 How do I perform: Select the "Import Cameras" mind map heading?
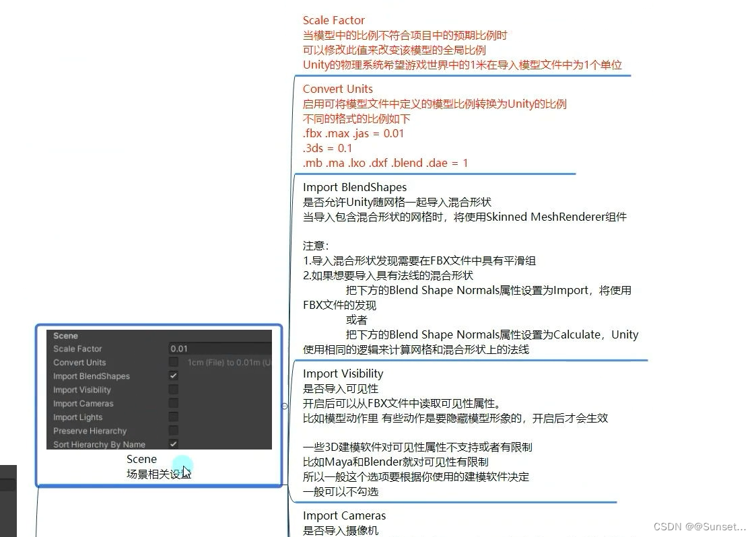[x=344, y=515]
